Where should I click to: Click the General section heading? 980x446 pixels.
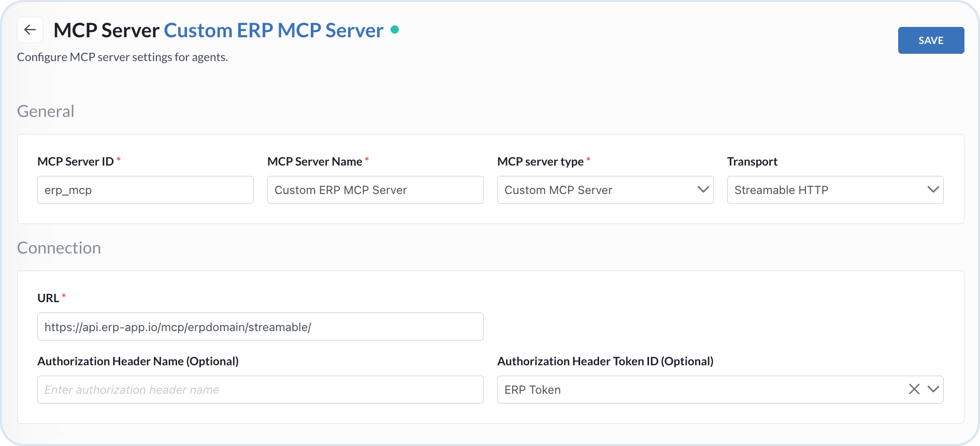(x=46, y=111)
